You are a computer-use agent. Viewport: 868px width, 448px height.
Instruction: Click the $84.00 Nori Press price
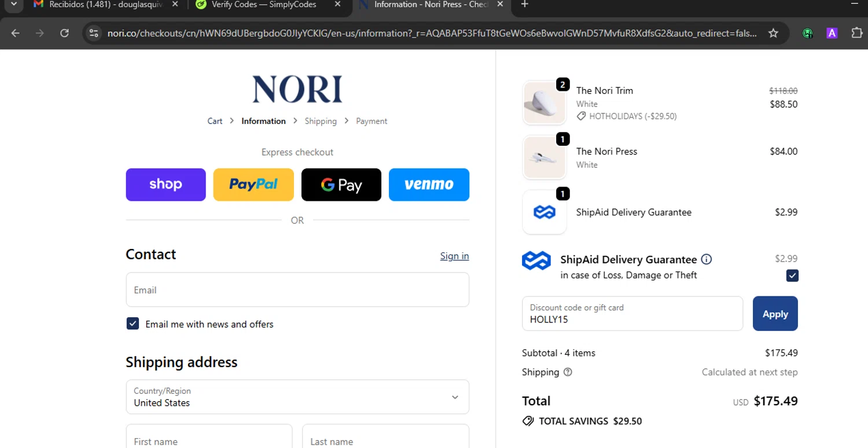[x=784, y=151]
